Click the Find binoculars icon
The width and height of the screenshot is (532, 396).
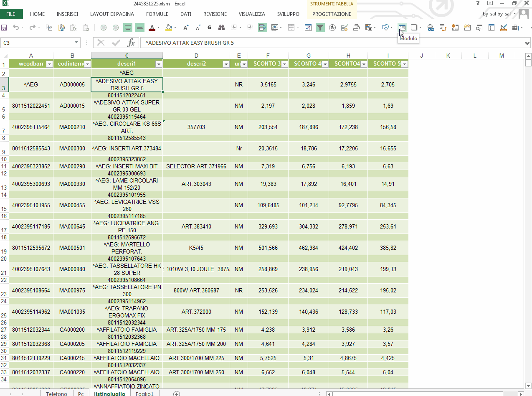pos(221,28)
